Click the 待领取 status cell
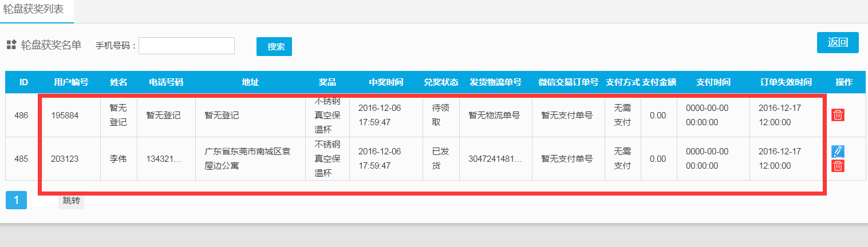The width and height of the screenshot is (868, 247). pos(441,115)
